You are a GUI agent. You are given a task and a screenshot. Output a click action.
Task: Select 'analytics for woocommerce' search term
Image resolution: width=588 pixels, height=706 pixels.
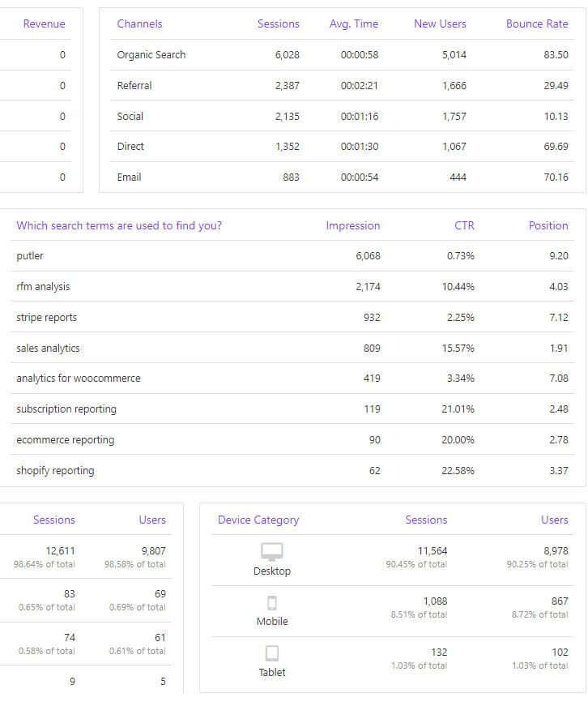[x=79, y=379]
